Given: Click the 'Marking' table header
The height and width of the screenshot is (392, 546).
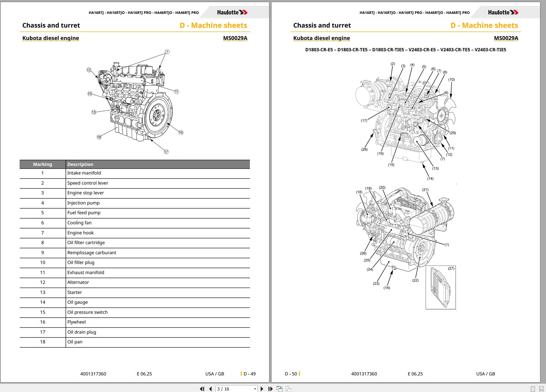Looking at the screenshot, I should (43, 164).
